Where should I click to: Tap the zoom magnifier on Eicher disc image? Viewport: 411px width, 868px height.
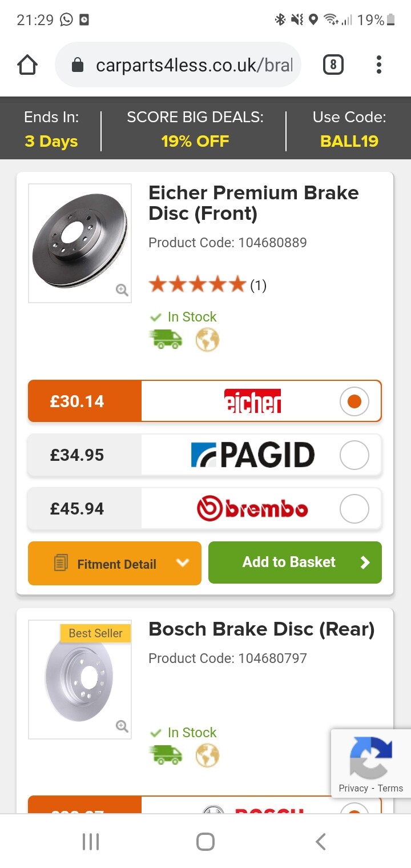click(x=122, y=290)
